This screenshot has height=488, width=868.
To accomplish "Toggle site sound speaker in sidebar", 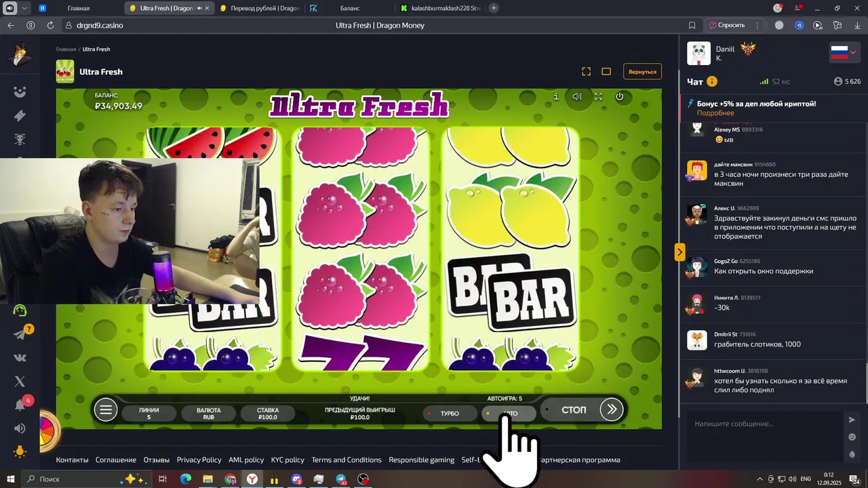I will pos(20,428).
